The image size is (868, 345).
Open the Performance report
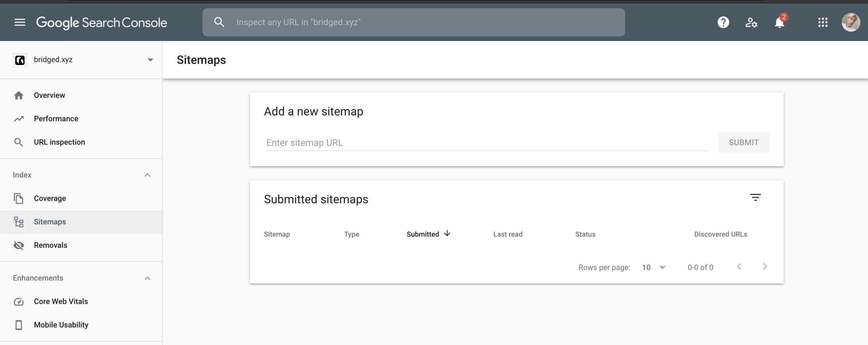coord(56,119)
